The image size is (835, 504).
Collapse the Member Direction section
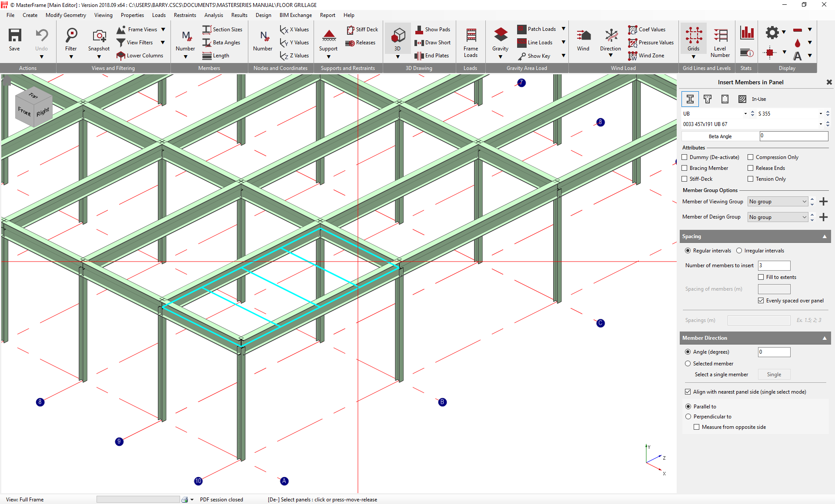[825, 338]
